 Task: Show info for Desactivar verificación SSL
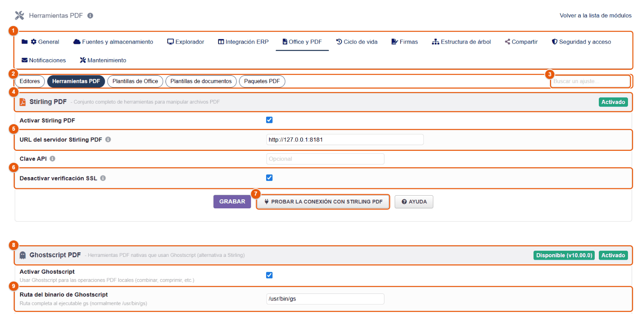[x=103, y=178]
